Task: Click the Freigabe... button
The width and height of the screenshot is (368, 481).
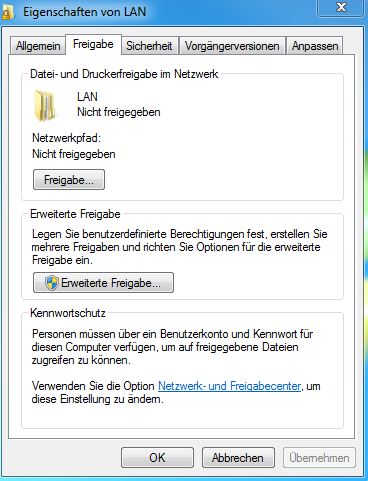Action: pyautogui.click(x=69, y=180)
